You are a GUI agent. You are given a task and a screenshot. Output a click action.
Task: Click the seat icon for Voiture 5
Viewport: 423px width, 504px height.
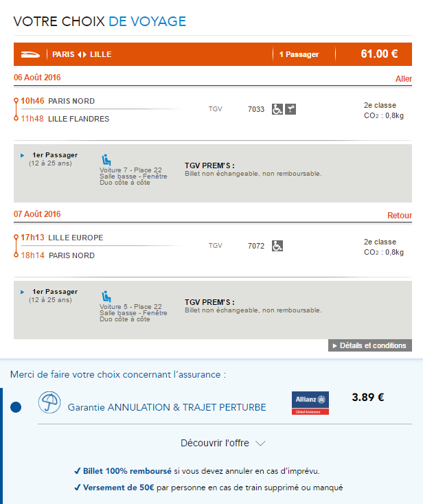tap(106, 297)
